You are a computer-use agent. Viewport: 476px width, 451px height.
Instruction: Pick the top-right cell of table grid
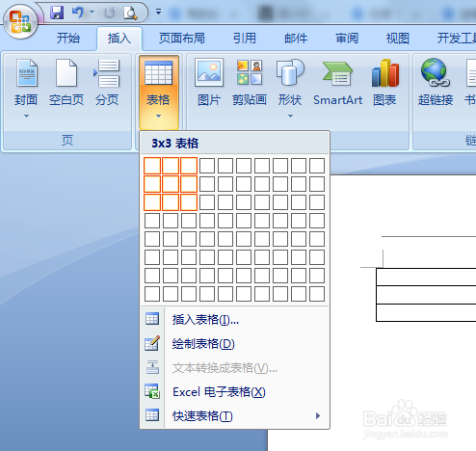tap(317, 166)
